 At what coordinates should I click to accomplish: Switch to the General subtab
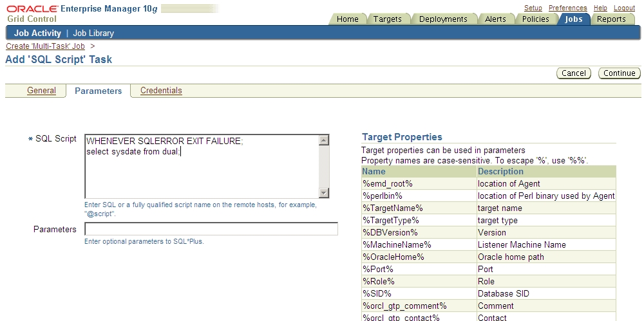(x=41, y=90)
